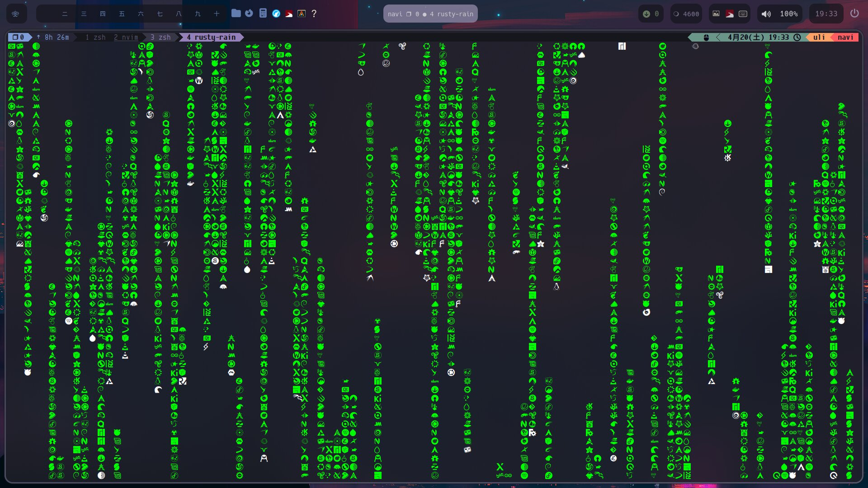The width and height of the screenshot is (868, 488).
Task: Open the Alacritty terminal launcher icon
Action: 302,14
